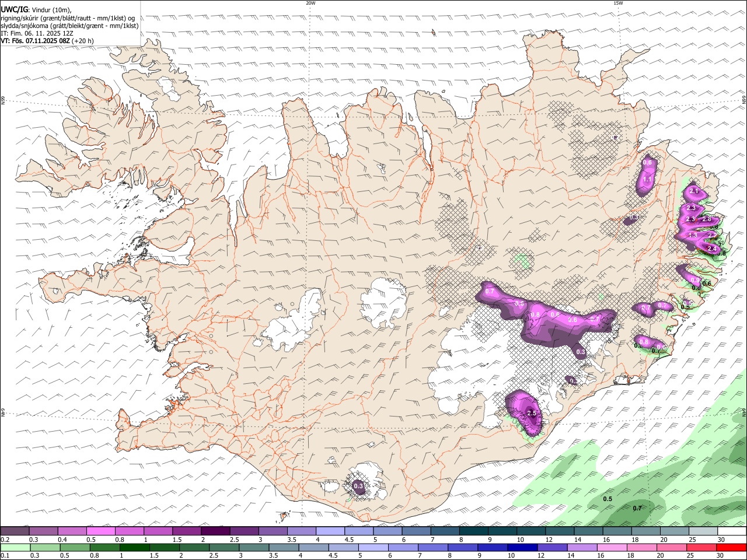Click the 0.5–0.8 medium green rain swatch
Image resolution: width=747 pixels, height=560 pixels.
[75, 548]
